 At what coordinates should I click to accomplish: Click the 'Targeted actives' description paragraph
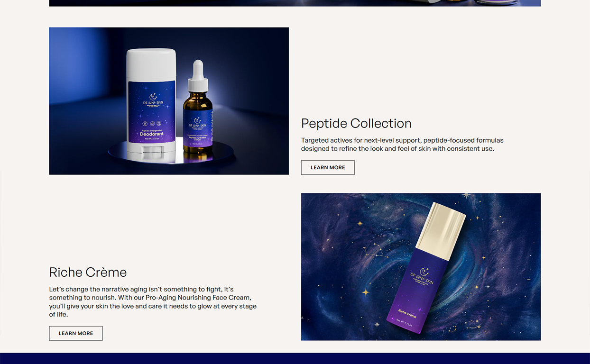[402, 145]
